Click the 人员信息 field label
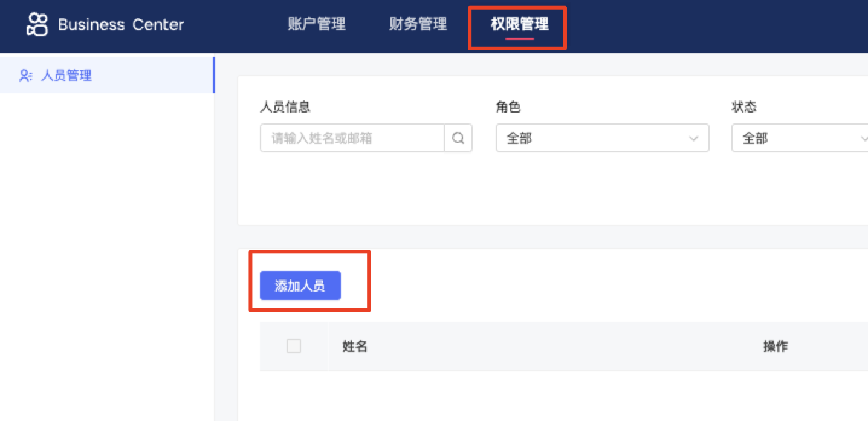Screen dimensions: 868x421 coord(285,107)
